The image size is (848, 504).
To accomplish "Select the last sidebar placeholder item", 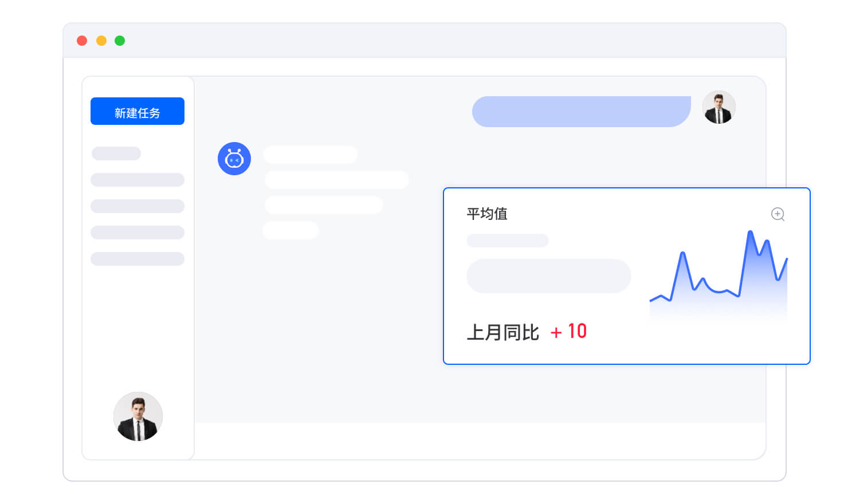I will coord(138,259).
